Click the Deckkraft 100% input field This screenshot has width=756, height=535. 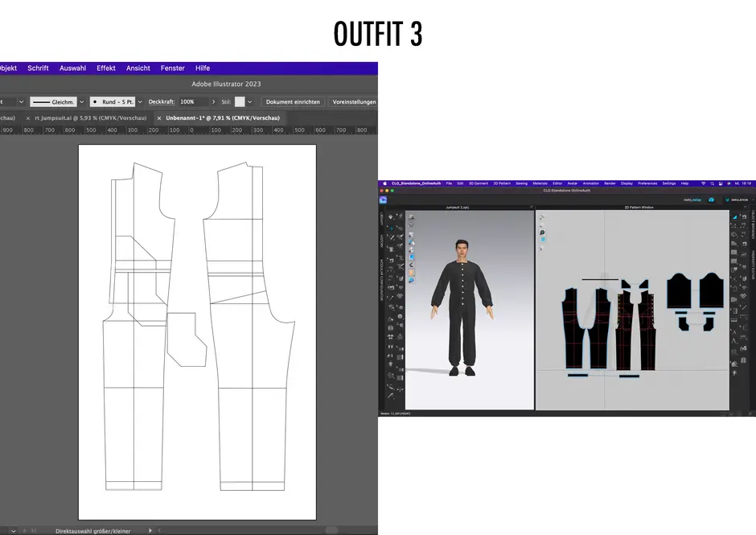tap(191, 102)
